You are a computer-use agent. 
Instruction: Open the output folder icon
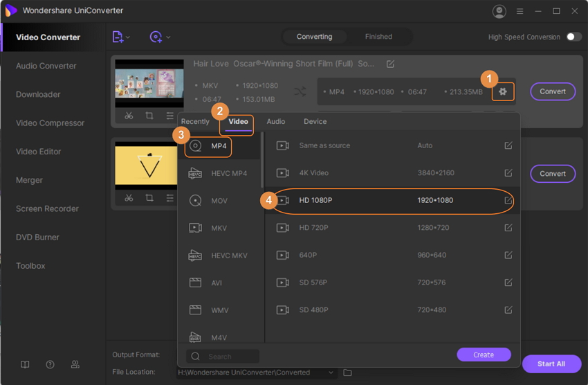pyautogui.click(x=348, y=373)
